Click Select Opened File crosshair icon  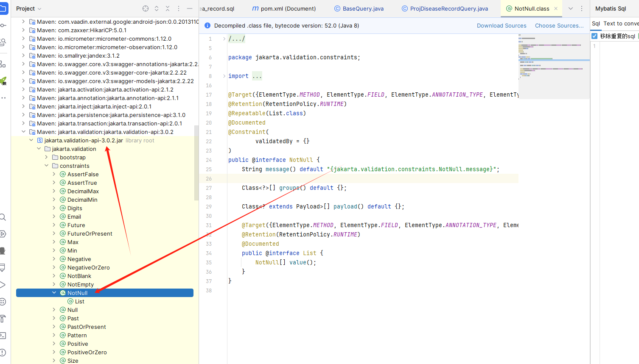pyautogui.click(x=146, y=8)
